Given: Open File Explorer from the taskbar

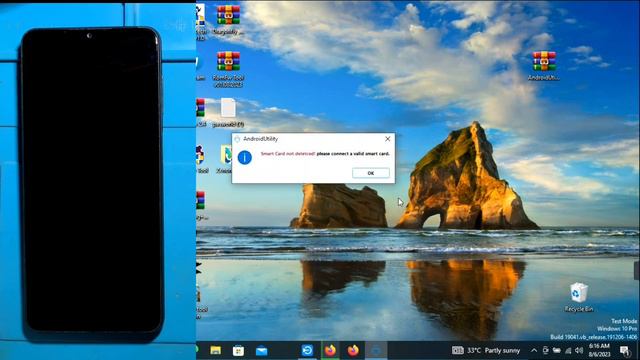Looking at the screenshot, I should click(216, 350).
